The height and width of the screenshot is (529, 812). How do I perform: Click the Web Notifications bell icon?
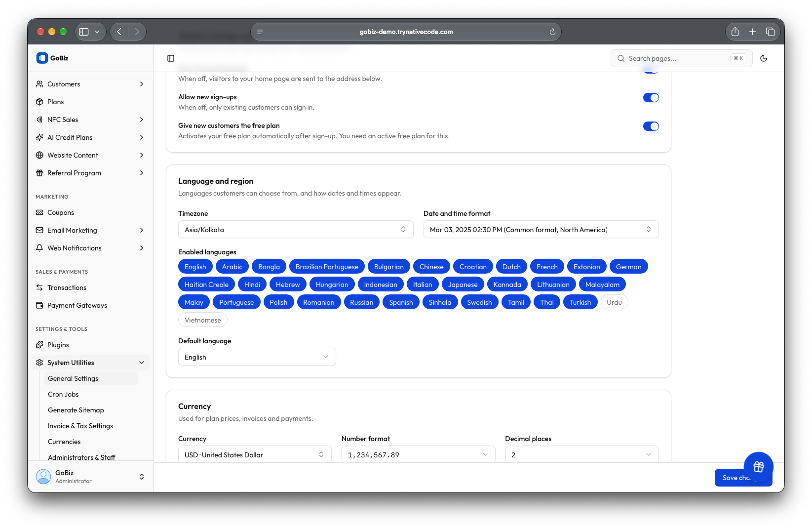click(39, 248)
